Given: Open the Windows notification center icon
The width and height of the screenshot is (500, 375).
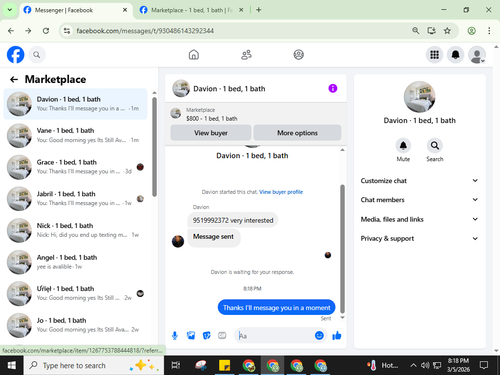Looking at the screenshot, I should 484,365.
